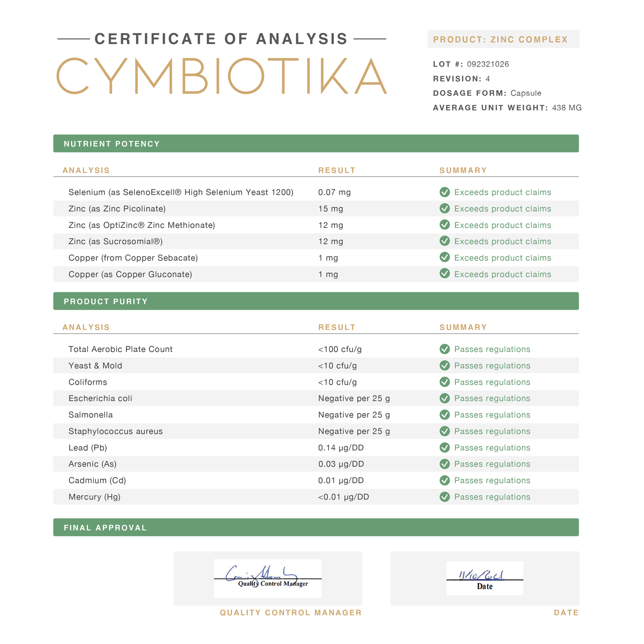644x644 pixels.
Task: Click the checkmark icon in Staphylococcus aureus row
Action: (445, 431)
